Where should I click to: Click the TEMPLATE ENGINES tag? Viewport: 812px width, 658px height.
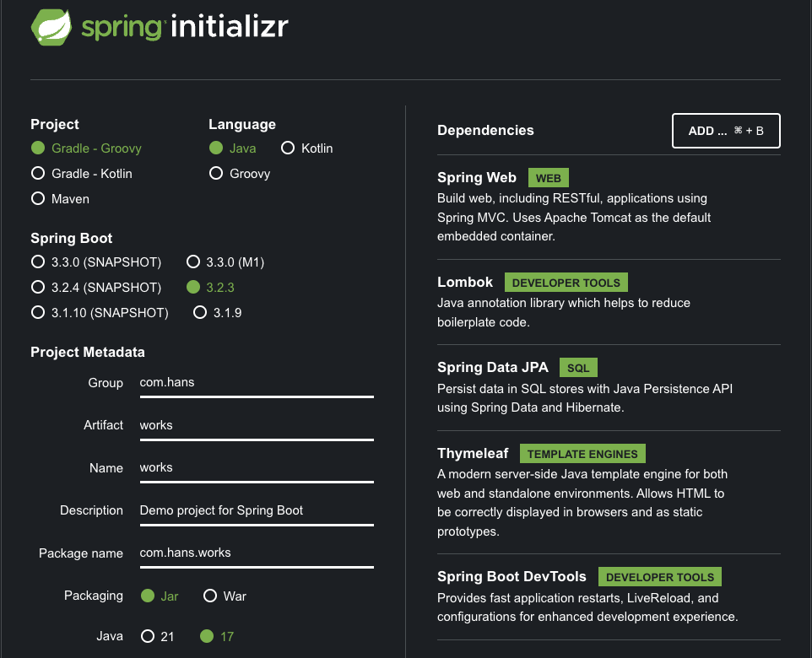582,454
